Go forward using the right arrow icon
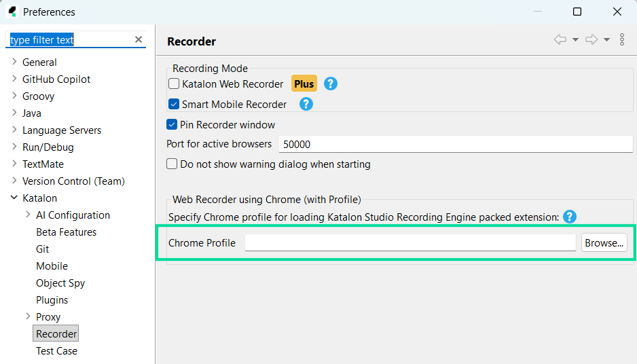The width and height of the screenshot is (637, 364). [x=591, y=39]
